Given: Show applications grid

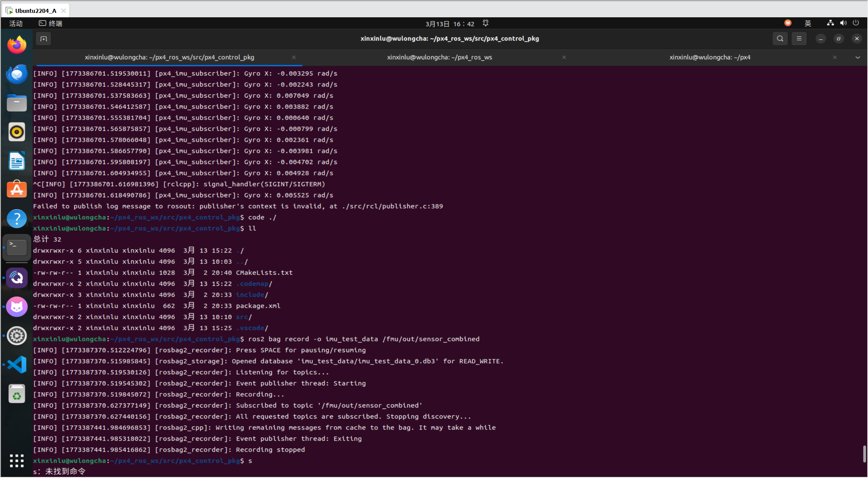Looking at the screenshot, I should tap(17, 461).
